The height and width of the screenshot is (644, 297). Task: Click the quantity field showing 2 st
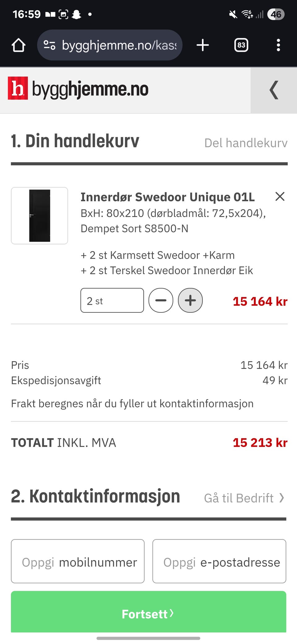[x=112, y=300]
